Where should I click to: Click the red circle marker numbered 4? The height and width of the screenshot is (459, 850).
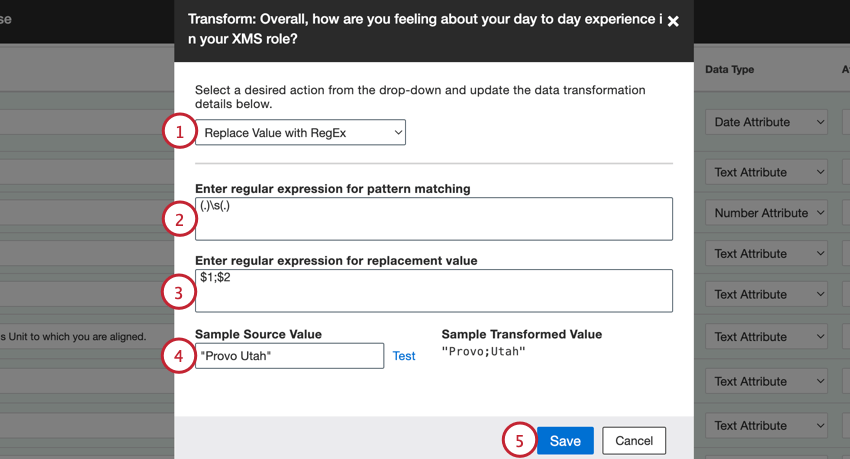[x=179, y=356]
